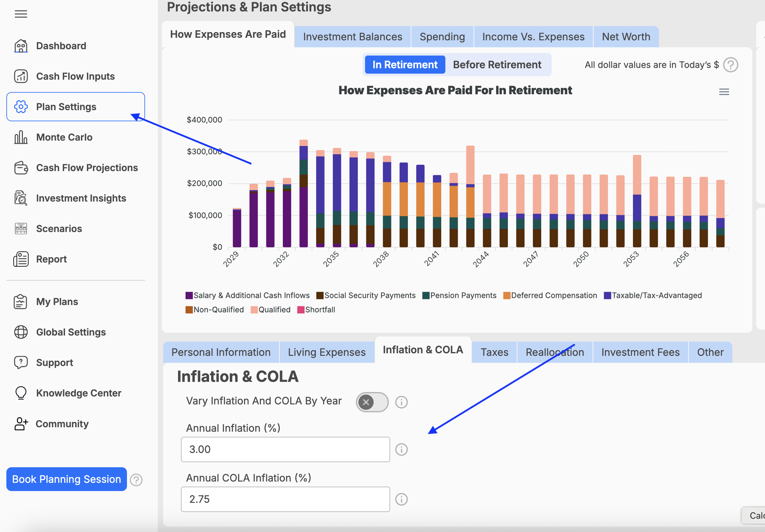Click Book Planning Session

tap(66, 479)
